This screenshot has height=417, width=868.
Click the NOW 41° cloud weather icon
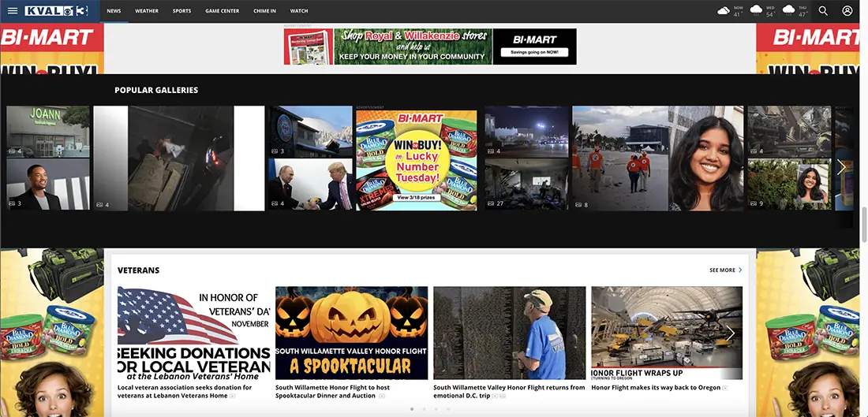(723, 11)
